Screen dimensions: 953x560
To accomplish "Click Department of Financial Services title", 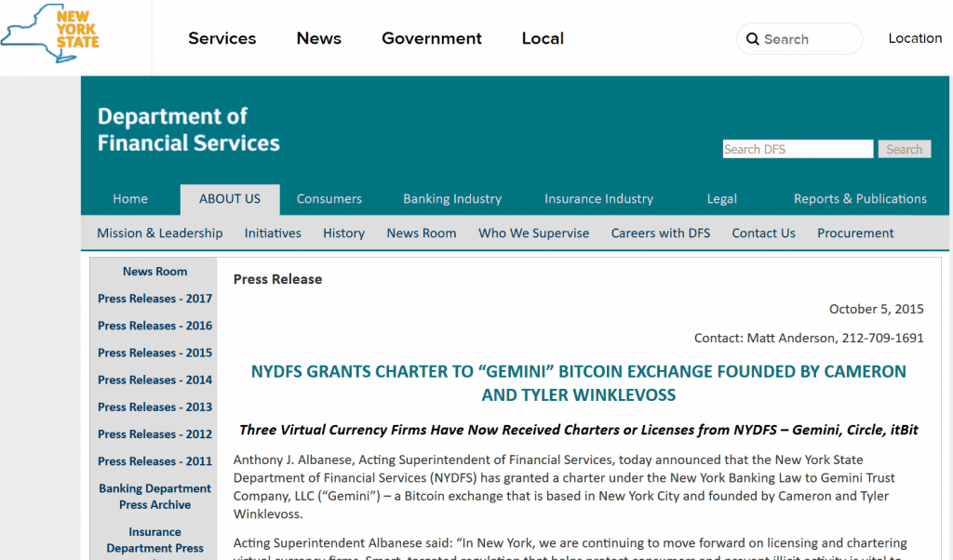I will 188,129.
